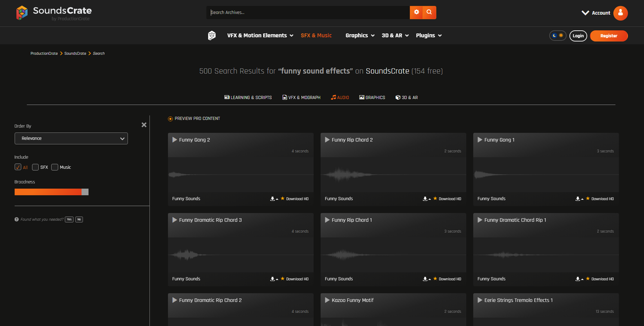644x326 pixels.
Task: Click download icon on Funny Dramatic Rip Chord 3
Action: coord(273,279)
